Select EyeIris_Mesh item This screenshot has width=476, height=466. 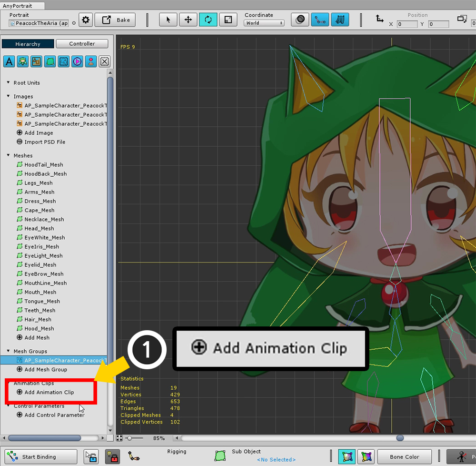pyautogui.click(x=38, y=247)
